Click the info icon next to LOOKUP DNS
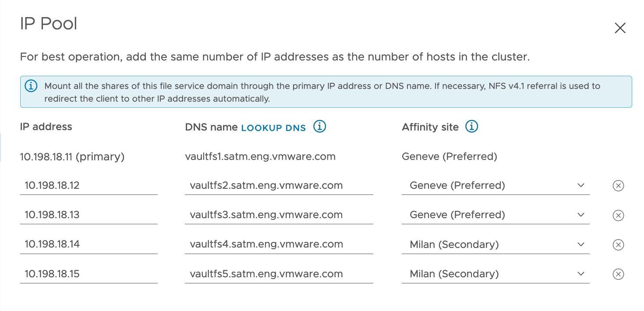644x311 pixels. (320, 126)
